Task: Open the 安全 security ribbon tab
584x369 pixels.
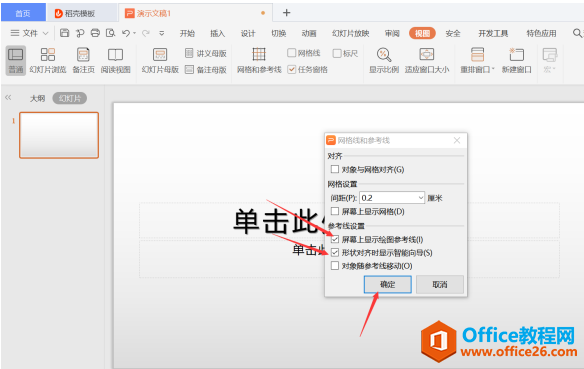Action: click(x=453, y=34)
